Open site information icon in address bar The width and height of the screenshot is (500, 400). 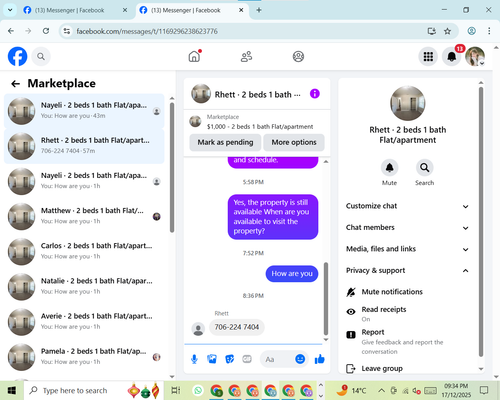[x=67, y=31]
